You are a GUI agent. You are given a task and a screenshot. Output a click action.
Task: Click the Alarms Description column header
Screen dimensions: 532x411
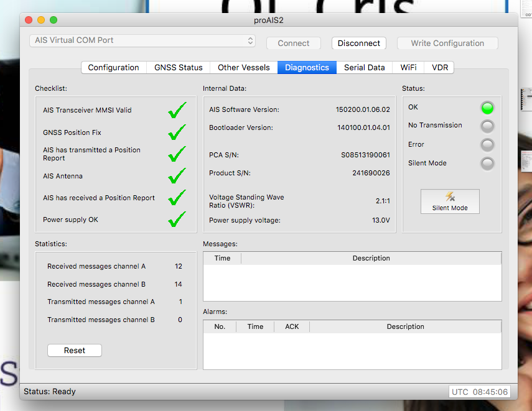click(x=406, y=326)
